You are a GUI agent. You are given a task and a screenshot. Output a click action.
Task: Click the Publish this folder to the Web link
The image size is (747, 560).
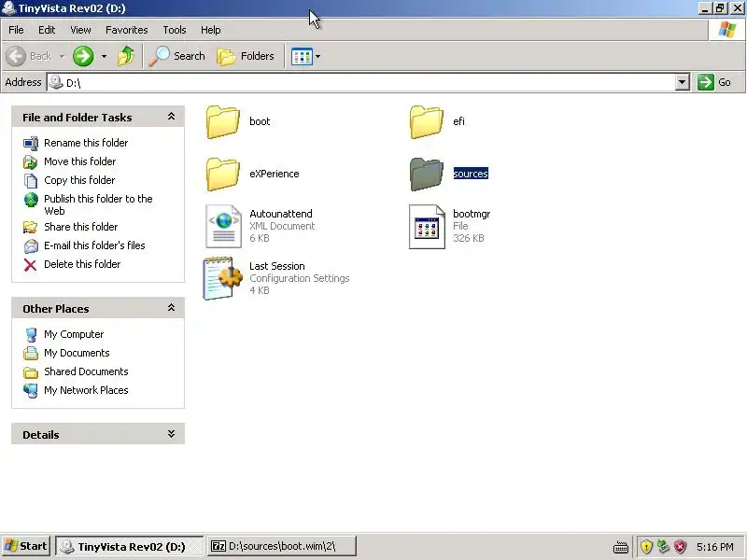[x=98, y=204]
